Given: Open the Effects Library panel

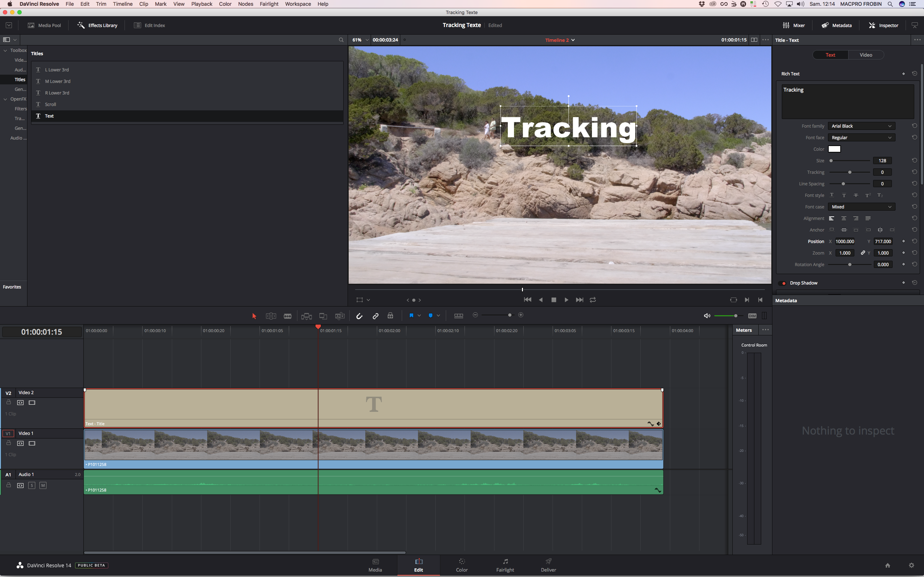Looking at the screenshot, I should coord(97,25).
